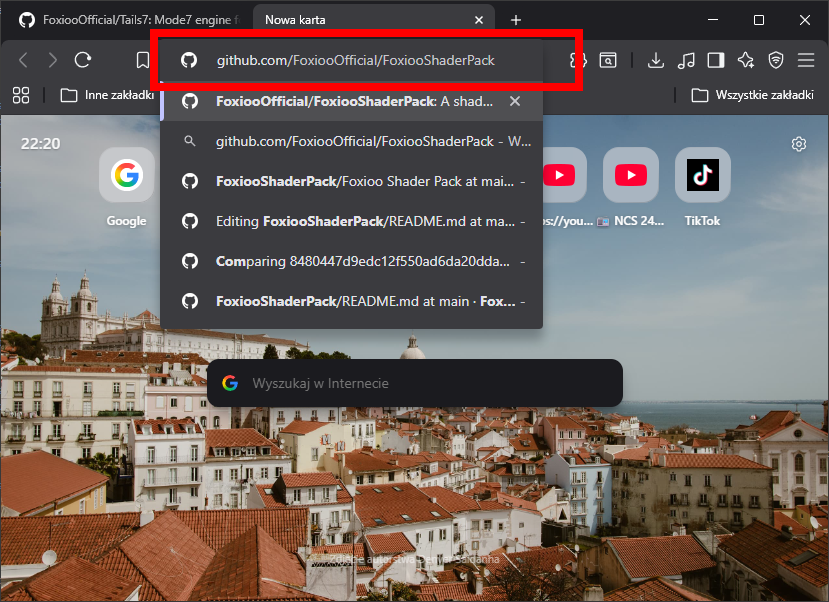The width and height of the screenshot is (829, 602).
Task: Expand the Inne zakładki bookmarks folder
Action: point(108,95)
